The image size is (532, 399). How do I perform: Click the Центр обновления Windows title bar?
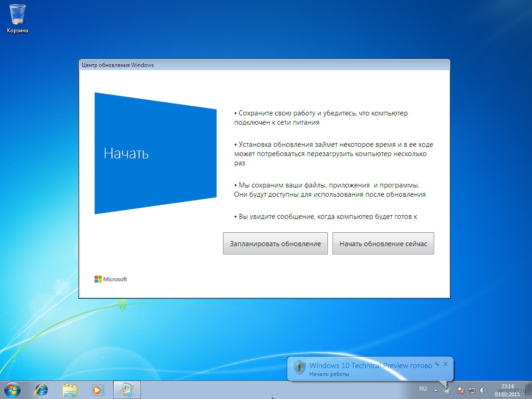point(265,65)
